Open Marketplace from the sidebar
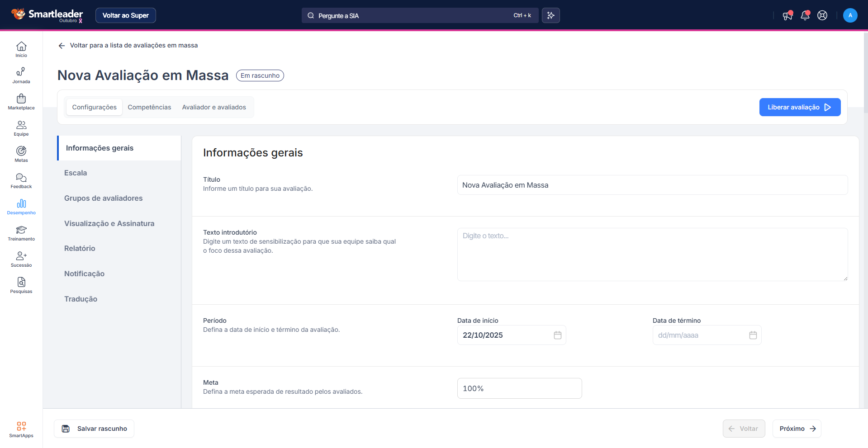This screenshot has height=448, width=868. coord(21,102)
